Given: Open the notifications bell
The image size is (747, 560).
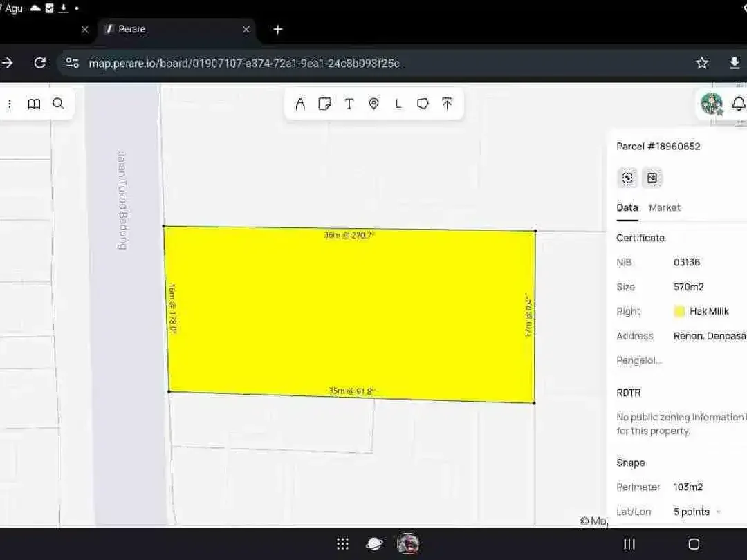Looking at the screenshot, I should [x=739, y=103].
